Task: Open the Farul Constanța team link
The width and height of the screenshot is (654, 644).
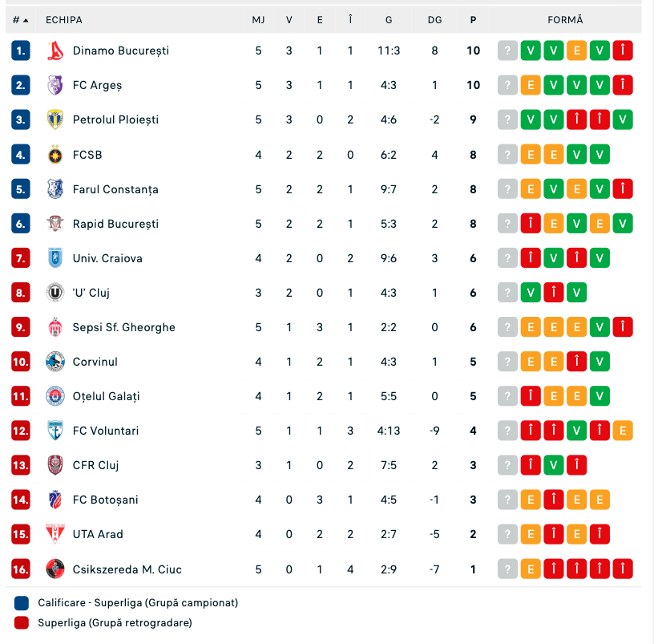Action: pos(115,189)
